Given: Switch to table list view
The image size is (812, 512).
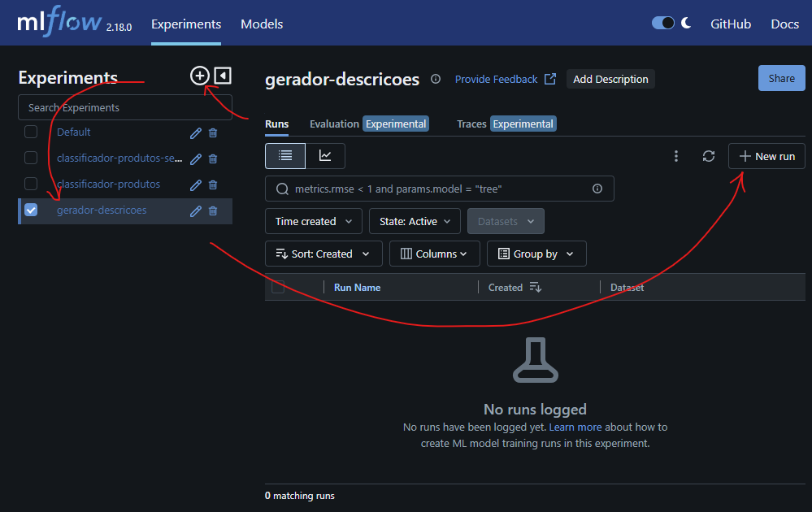Looking at the screenshot, I should pyautogui.click(x=285, y=156).
